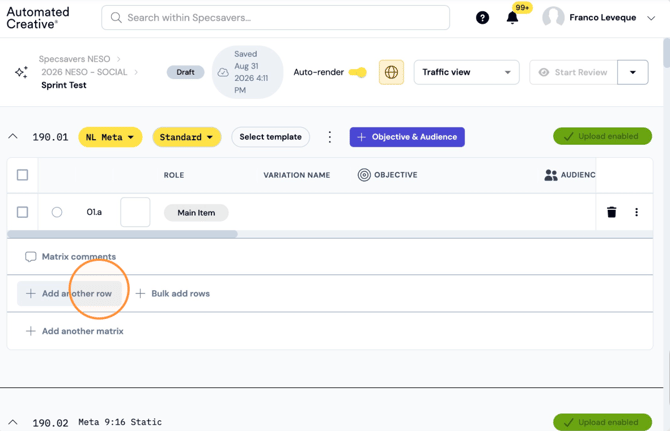The image size is (670, 431).
Task: Collapse matrix 190.01 section
Action: (x=13, y=137)
